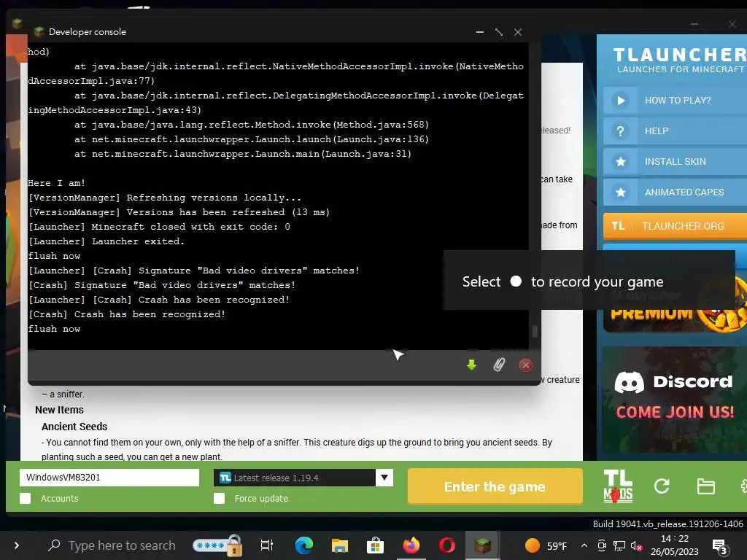Open the HELP button
The height and width of the screenshot is (560, 747).
point(675,131)
